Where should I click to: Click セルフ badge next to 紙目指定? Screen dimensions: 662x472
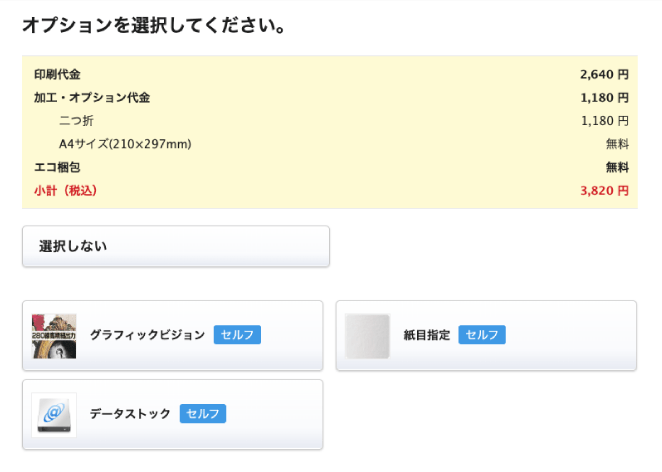(x=482, y=335)
